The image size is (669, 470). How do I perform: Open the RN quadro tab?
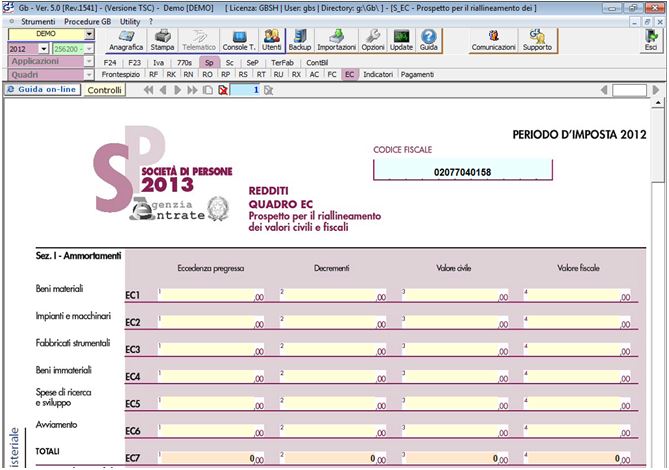click(189, 75)
